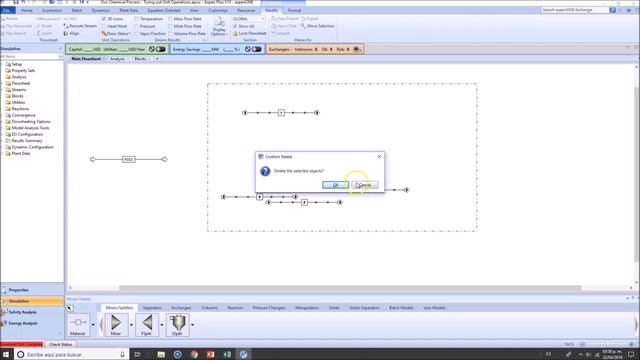This screenshot has height=360, width=640.
Task: Select the FSplit block icon
Action: click(147, 324)
